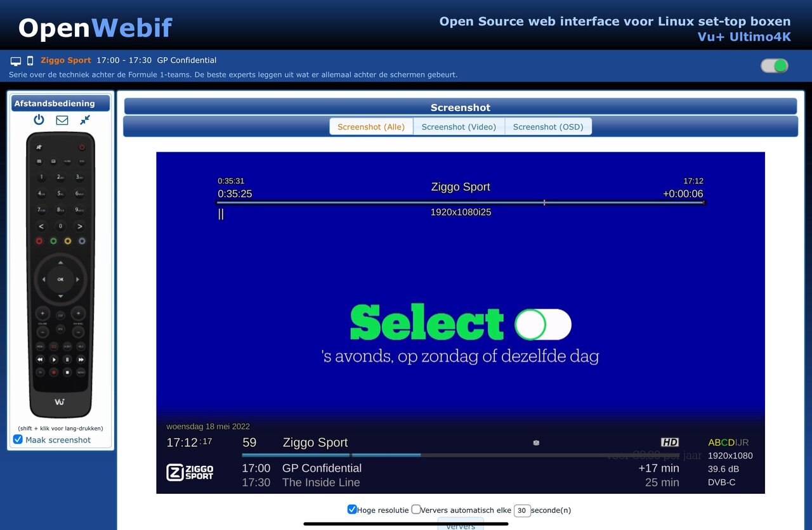Click number 3 on the remote
The width and height of the screenshot is (812, 530).
click(x=79, y=178)
